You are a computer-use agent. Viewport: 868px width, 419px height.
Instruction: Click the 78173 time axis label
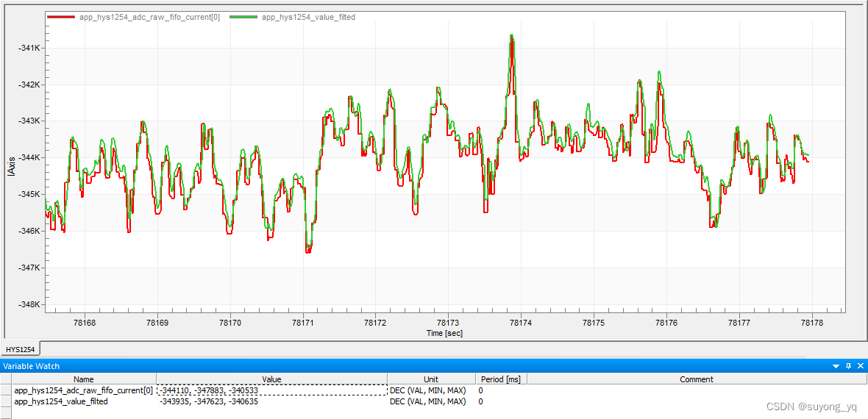point(449,322)
